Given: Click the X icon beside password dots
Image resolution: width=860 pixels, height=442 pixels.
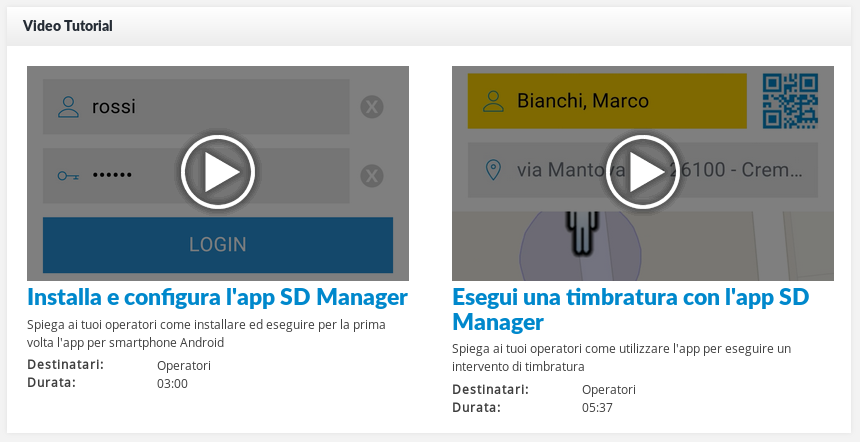Looking at the screenshot, I should point(372,177).
